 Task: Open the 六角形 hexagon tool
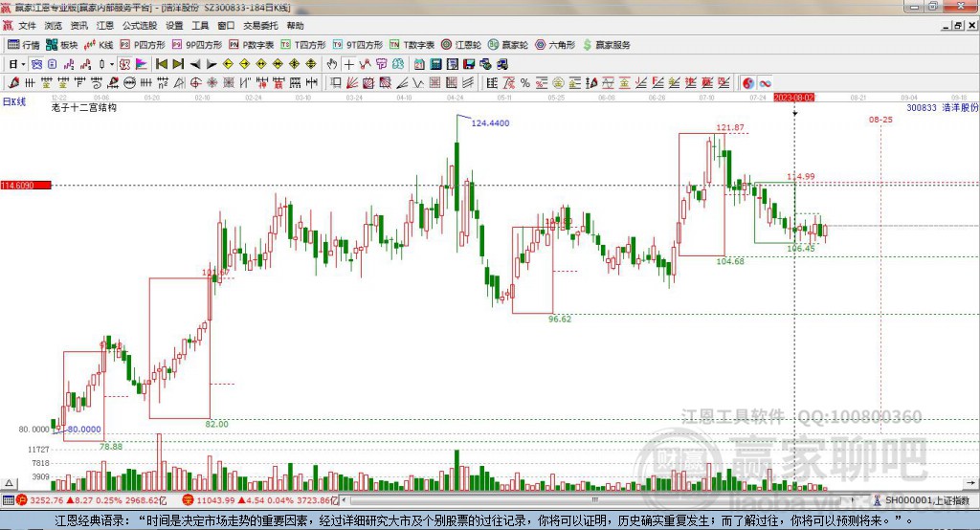pyautogui.click(x=555, y=45)
